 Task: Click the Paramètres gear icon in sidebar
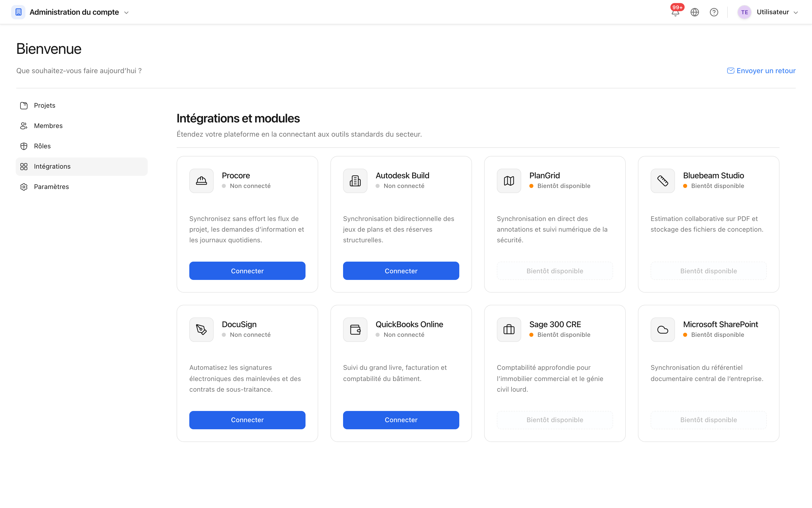click(24, 187)
